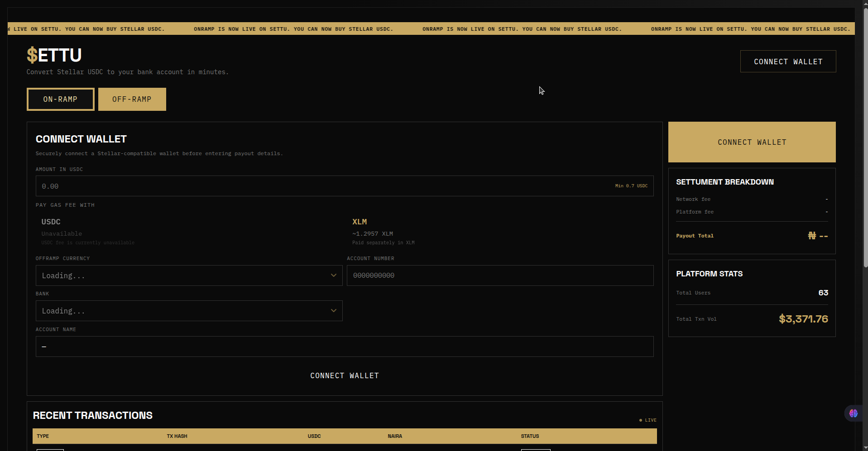Open the Bank dropdown
Viewport: 868px width, 451px height.
[189, 311]
